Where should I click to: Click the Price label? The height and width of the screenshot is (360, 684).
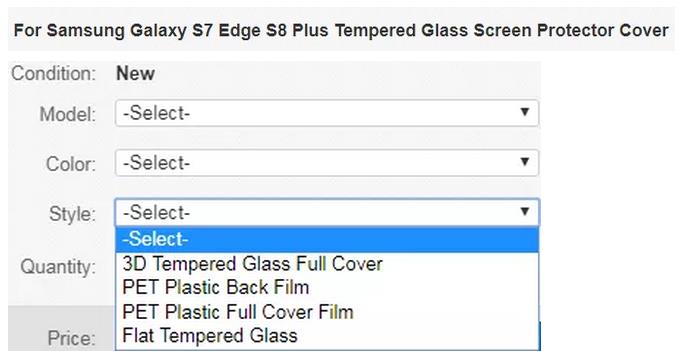[x=72, y=338]
